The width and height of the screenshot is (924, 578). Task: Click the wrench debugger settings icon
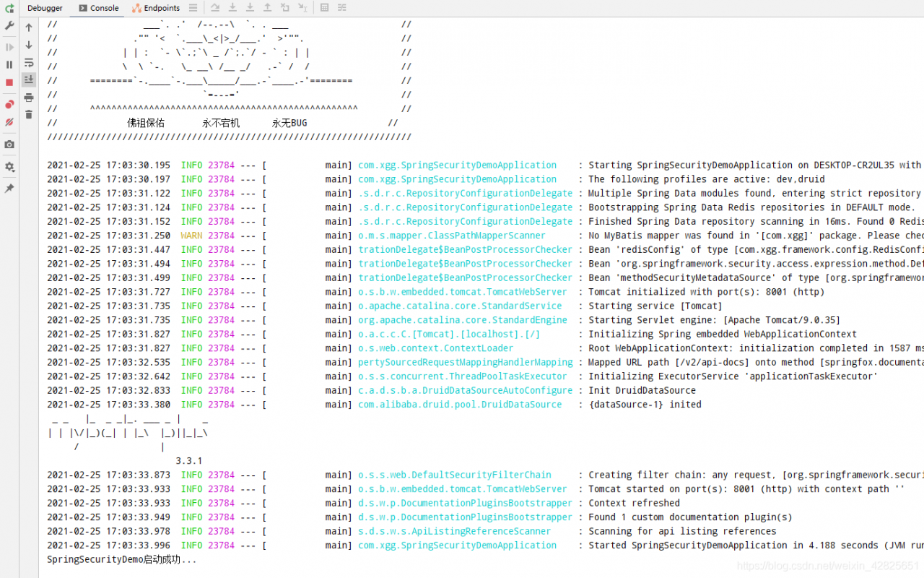(9, 26)
